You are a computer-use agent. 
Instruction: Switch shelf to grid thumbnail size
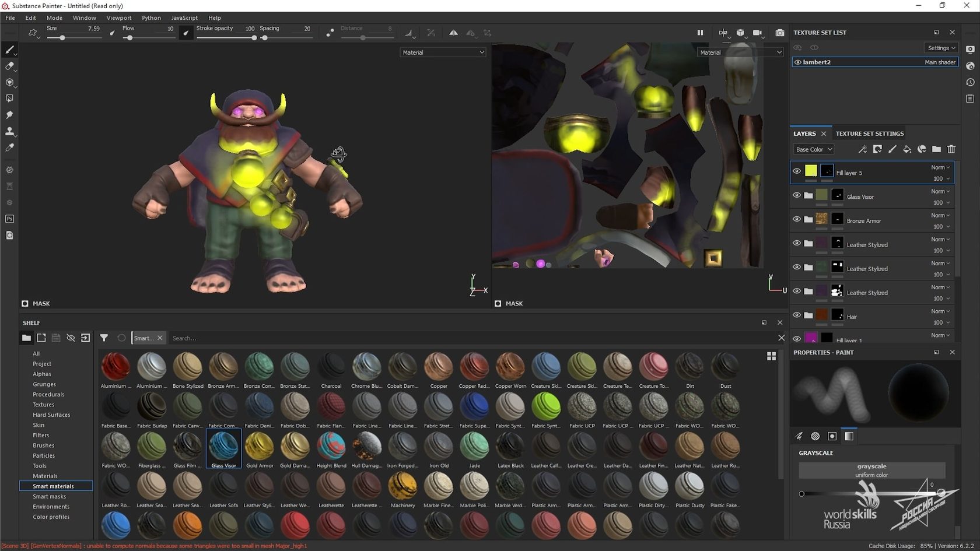(771, 356)
